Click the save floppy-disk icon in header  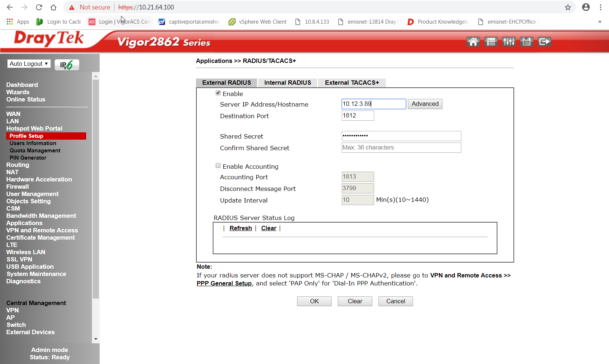coord(526,42)
